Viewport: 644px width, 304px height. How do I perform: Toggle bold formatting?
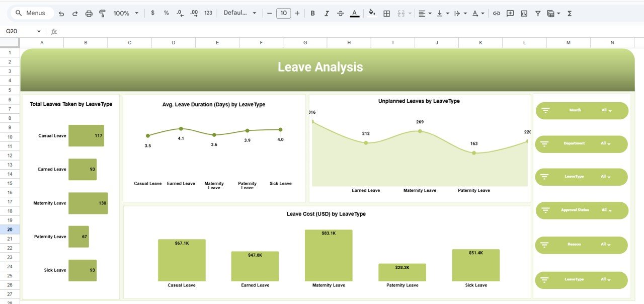(312, 13)
